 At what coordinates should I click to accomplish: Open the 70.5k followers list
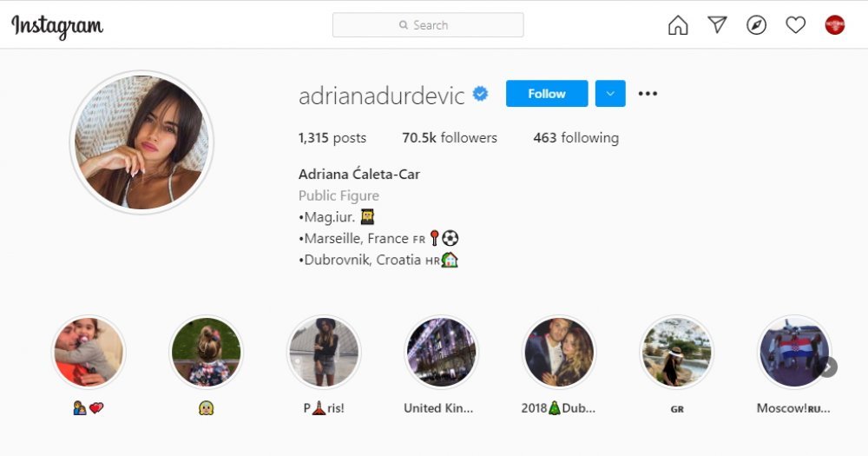point(450,137)
